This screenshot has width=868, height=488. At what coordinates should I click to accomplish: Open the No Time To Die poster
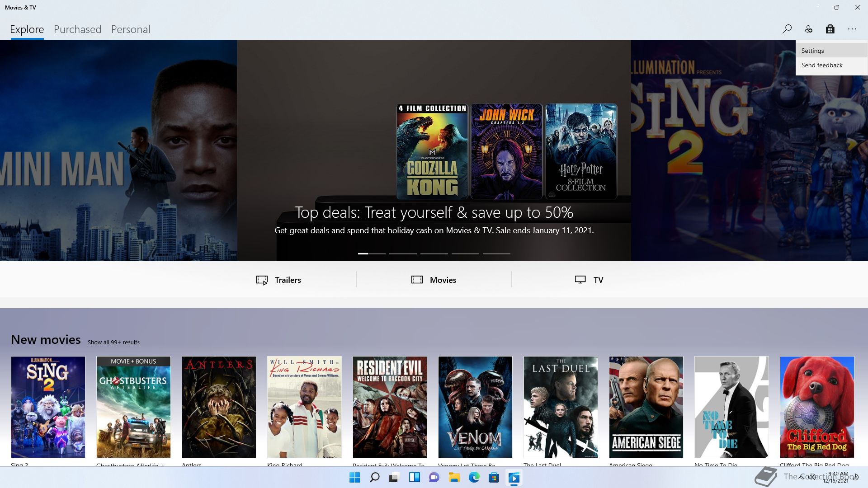(x=731, y=407)
